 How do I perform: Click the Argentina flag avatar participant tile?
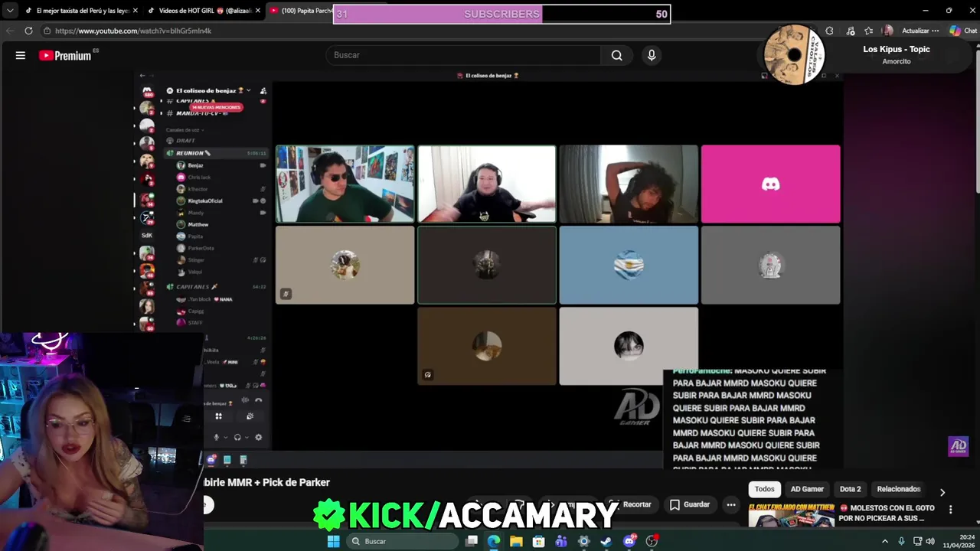point(629,265)
